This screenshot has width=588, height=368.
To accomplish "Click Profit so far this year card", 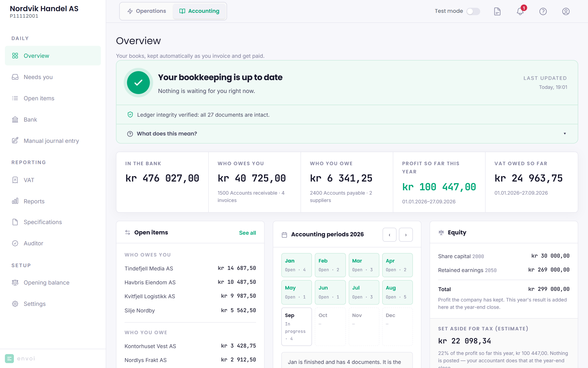I will [x=439, y=182].
